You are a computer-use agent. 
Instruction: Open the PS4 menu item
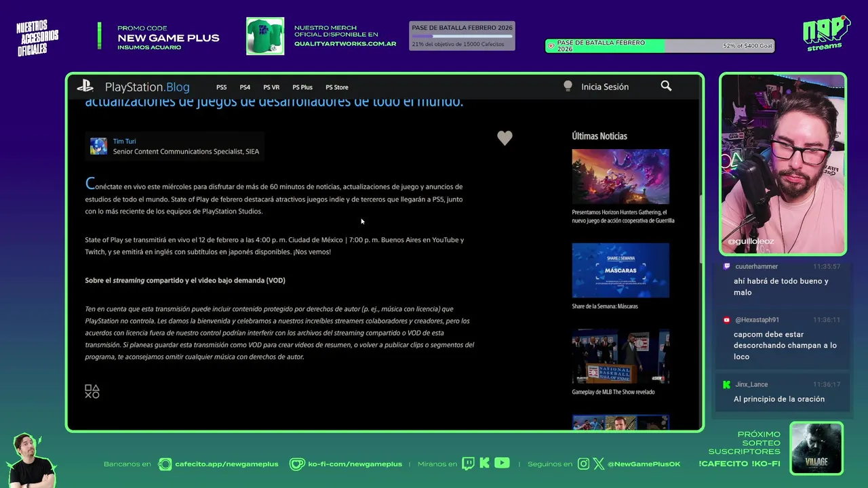(245, 87)
